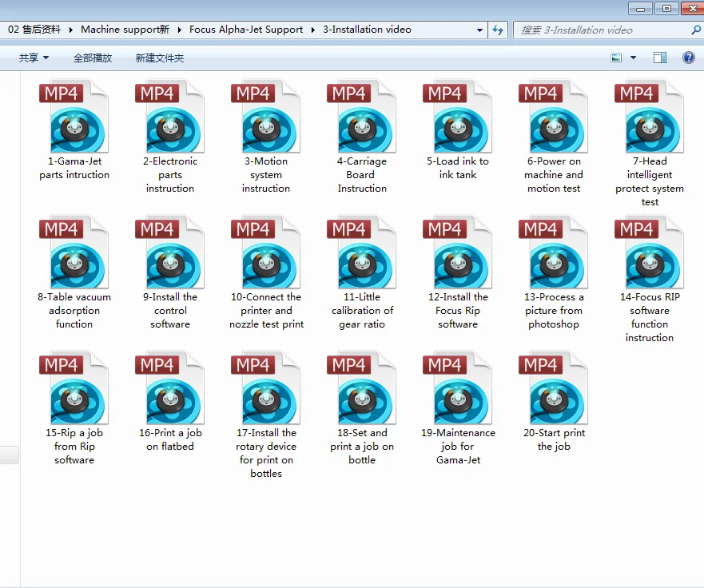Open the view options dropdown arrow
This screenshot has width=704, height=588.
point(633,58)
